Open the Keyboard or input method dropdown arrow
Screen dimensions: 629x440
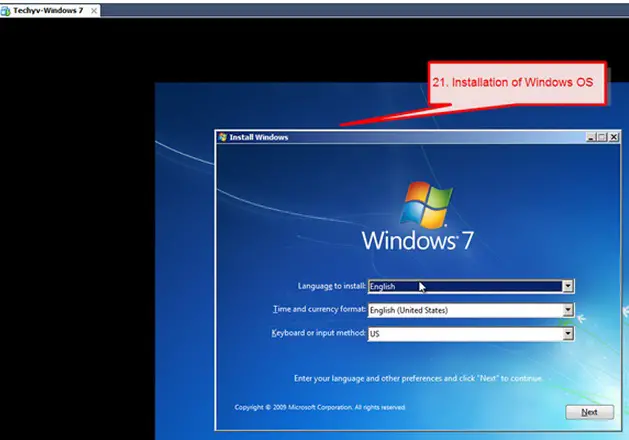point(568,334)
